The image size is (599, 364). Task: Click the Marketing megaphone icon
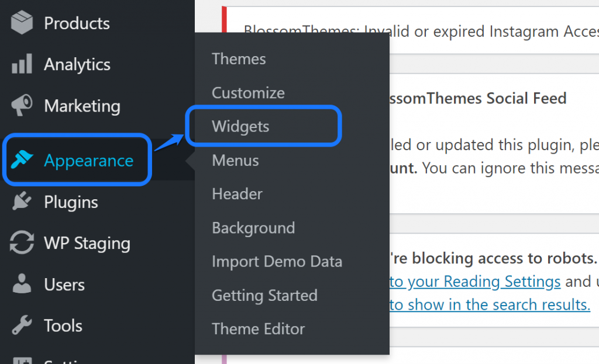pos(22,106)
